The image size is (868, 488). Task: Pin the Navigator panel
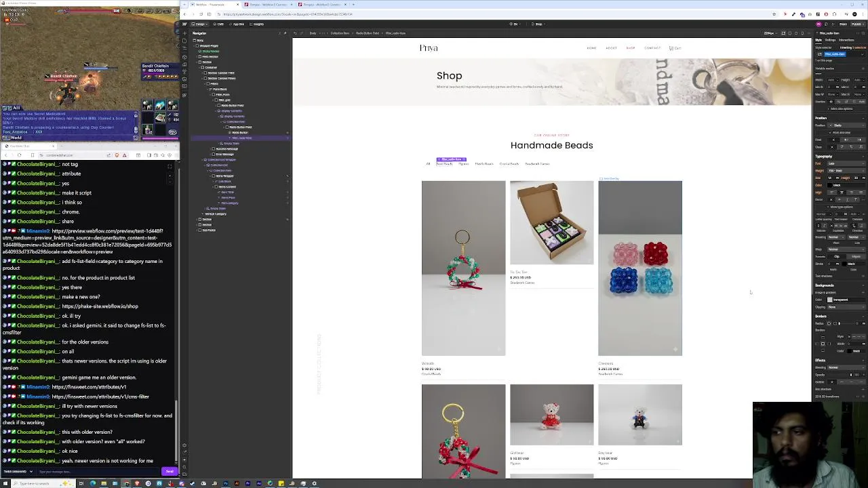coord(285,33)
